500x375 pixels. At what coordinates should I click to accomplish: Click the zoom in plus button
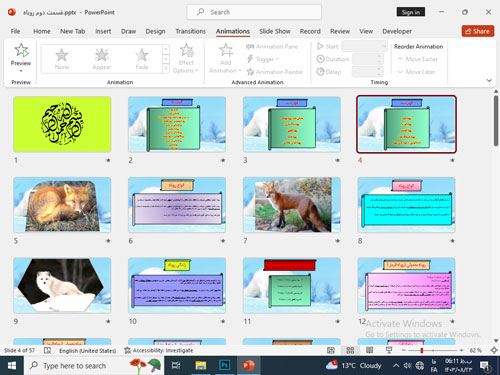(x=461, y=350)
